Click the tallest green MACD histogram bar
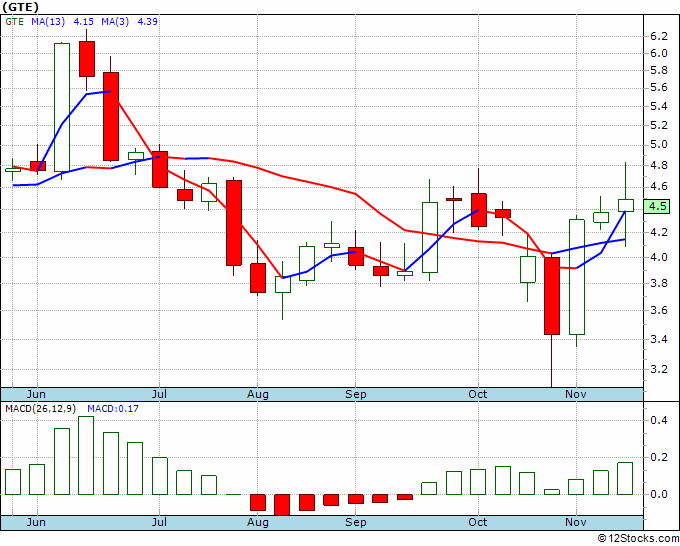Screen dimensions: 680x546 pyautogui.click(x=86, y=455)
